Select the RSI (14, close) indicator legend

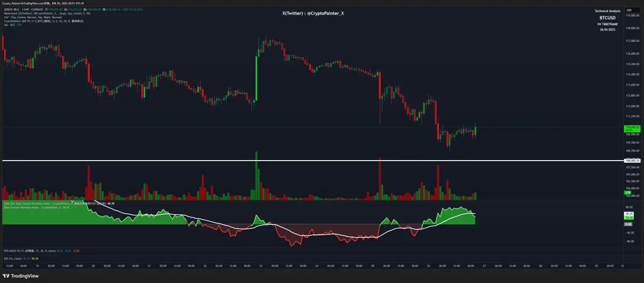(x=21, y=258)
